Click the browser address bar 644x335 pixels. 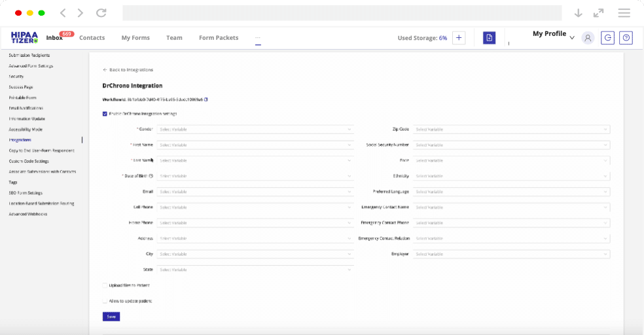(342, 12)
